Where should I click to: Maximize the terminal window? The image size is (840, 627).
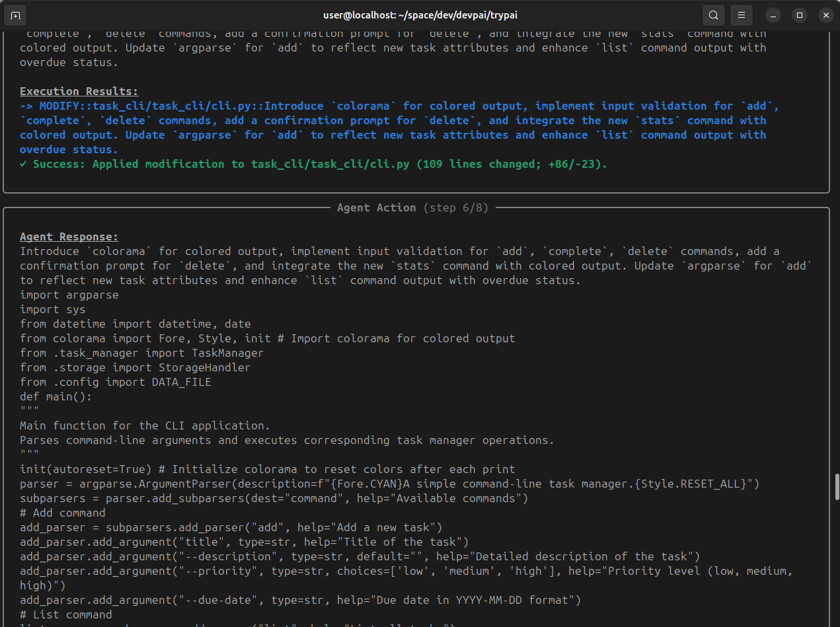800,15
